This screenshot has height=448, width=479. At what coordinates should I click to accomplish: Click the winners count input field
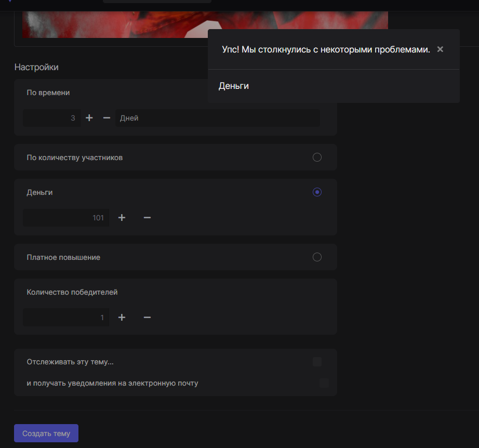(x=66, y=318)
